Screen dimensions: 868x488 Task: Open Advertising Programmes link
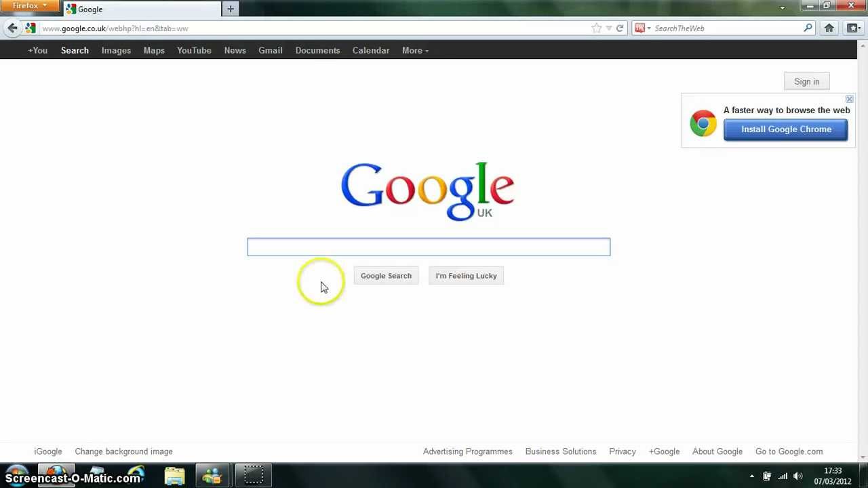pyautogui.click(x=467, y=451)
